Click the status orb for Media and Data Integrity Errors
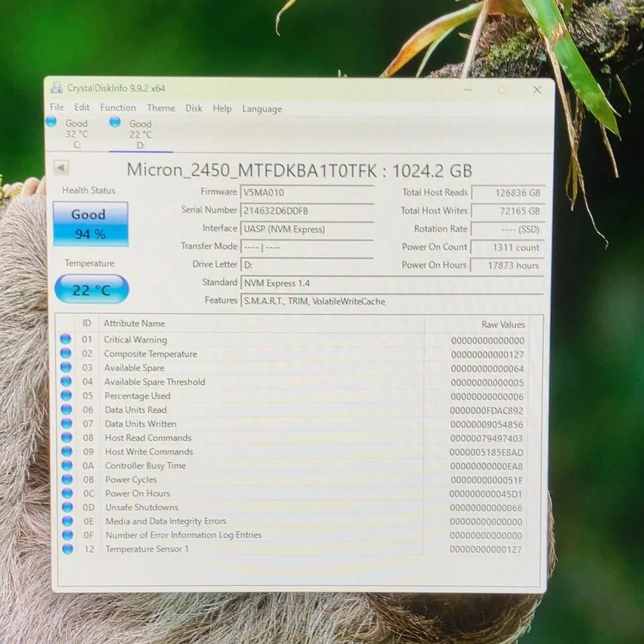 pos(67,521)
